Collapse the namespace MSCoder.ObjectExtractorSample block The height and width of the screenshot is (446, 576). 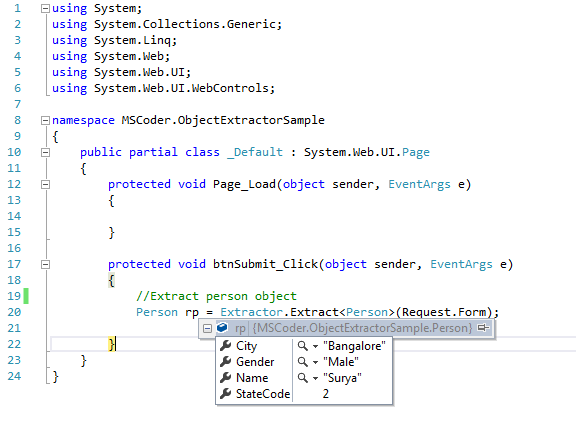(x=45, y=121)
